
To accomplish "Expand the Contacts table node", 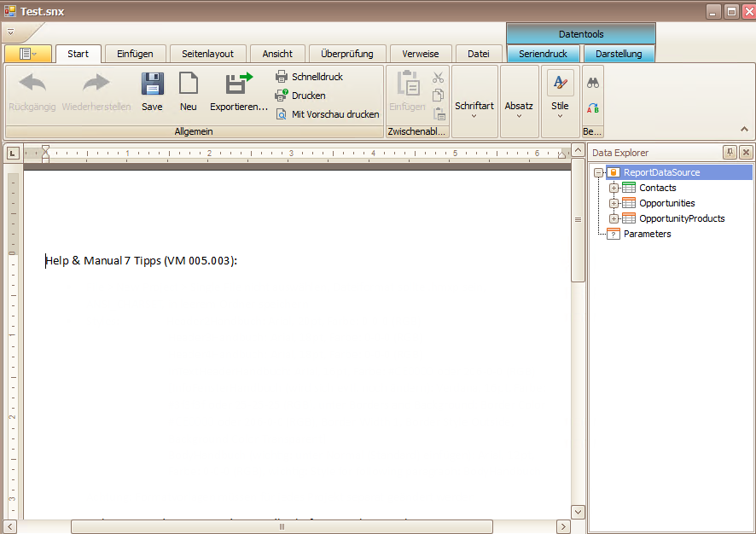I will 614,188.
